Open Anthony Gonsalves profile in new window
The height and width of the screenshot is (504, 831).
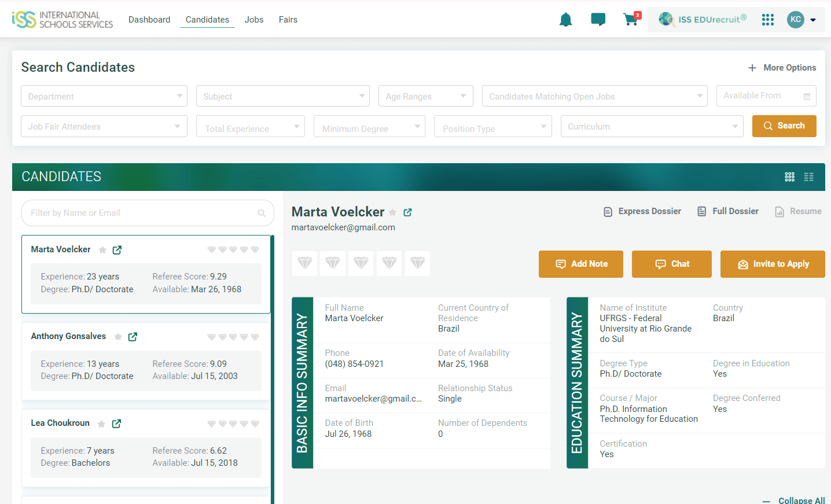click(133, 337)
